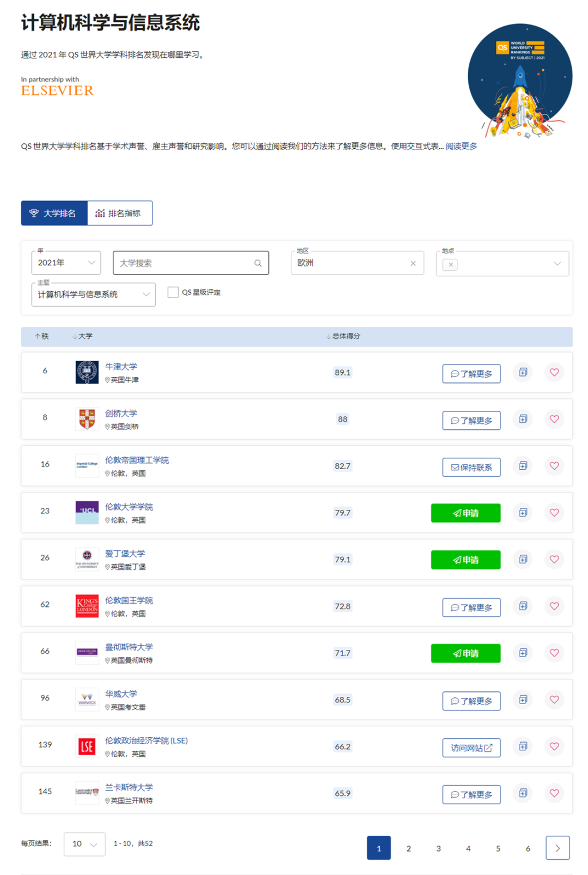Remove the selected location tag

point(450,265)
